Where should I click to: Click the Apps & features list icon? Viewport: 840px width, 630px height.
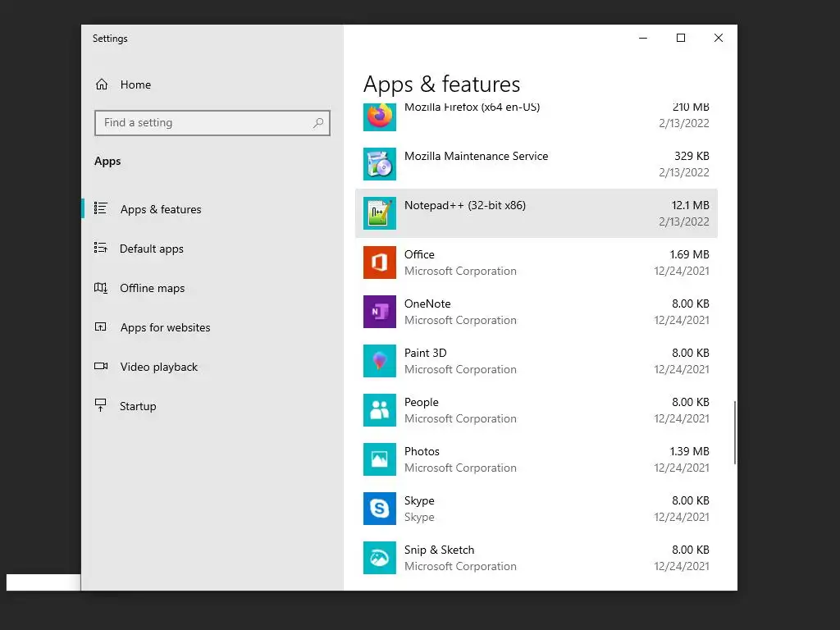click(101, 208)
